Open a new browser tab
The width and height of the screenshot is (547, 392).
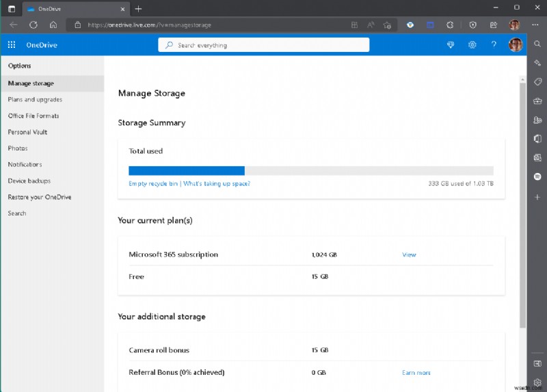tap(138, 9)
